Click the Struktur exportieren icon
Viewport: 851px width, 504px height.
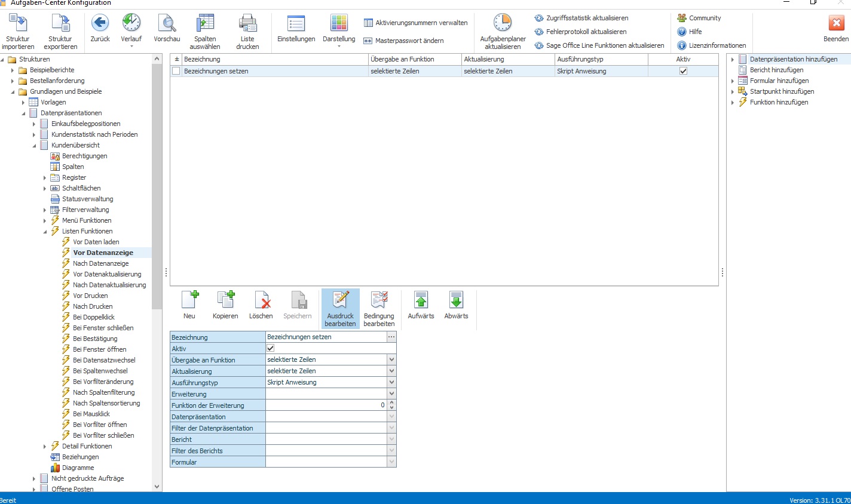tap(60, 23)
